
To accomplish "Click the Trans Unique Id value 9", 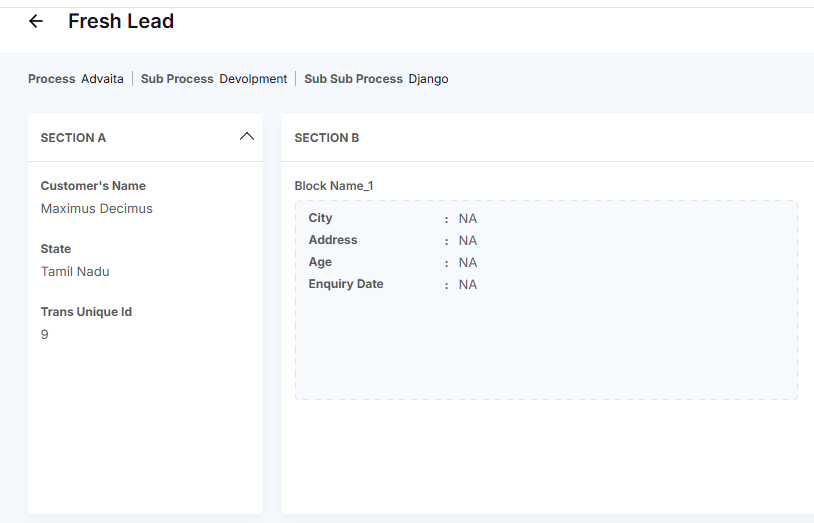I will [45, 335].
